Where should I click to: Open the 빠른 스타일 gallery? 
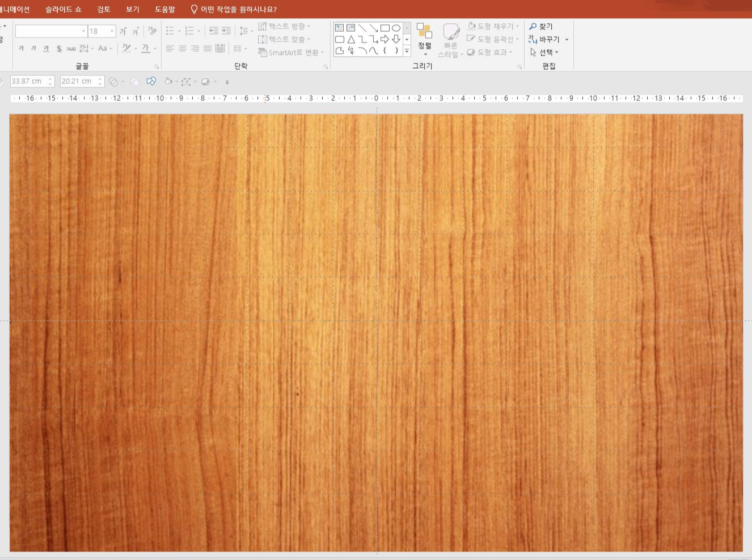451,40
